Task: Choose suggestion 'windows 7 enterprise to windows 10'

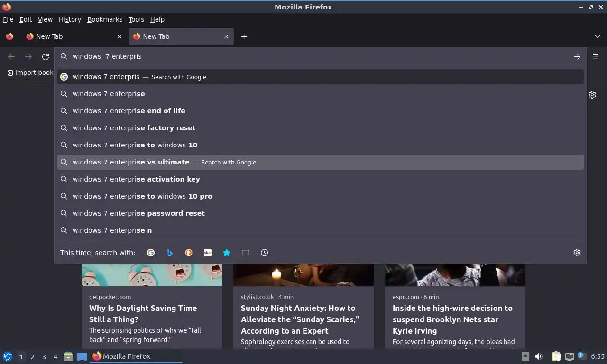Action: 321,145
